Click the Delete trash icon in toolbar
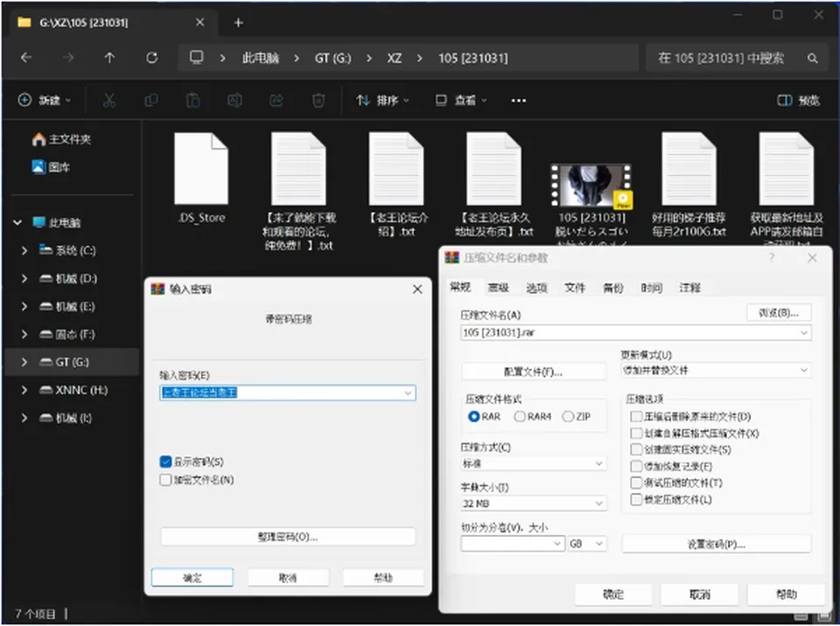The height and width of the screenshot is (626, 840). [x=318, y=101]
